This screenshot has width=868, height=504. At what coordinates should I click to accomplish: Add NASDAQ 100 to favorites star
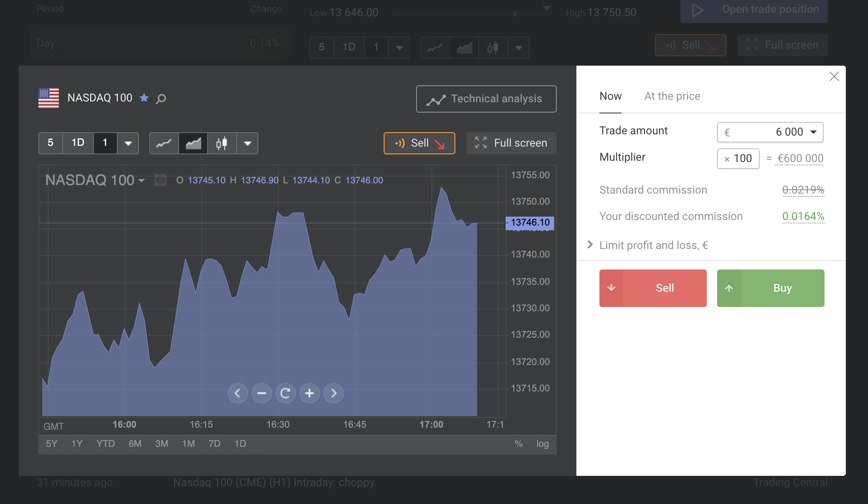coord(144,98)
